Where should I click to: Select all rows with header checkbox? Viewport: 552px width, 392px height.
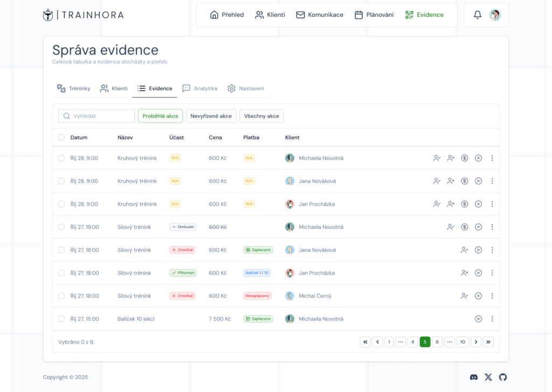click(x=61, y=138)
